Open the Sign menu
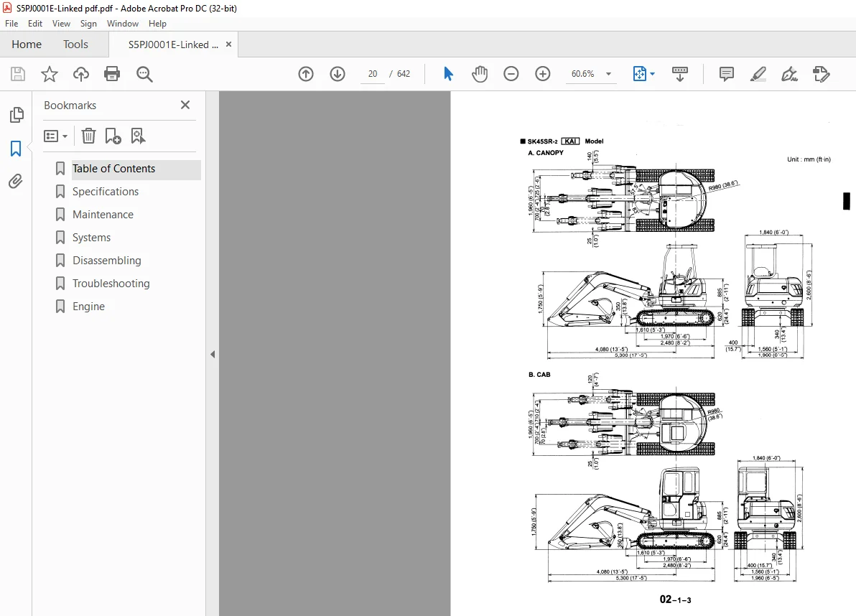The height and width of the screenshot is (616, 856). pos(88,24)
